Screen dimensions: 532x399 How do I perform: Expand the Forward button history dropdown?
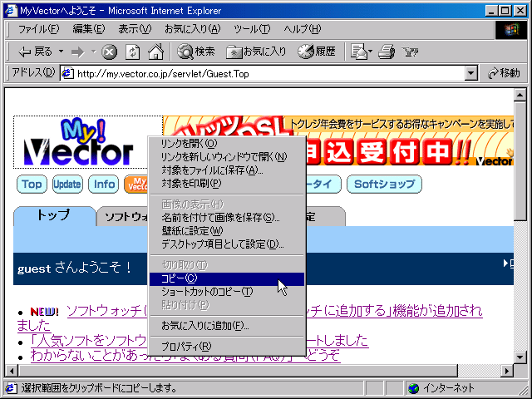tap(93, 52)
